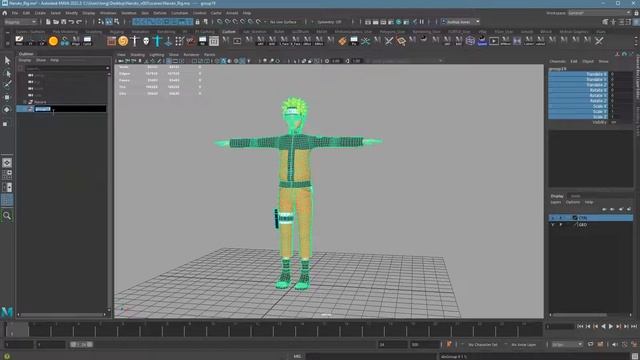The width and height of the screenshot is (640, 360).
Task: Click the Outliner search field
Action: point(67,68)
